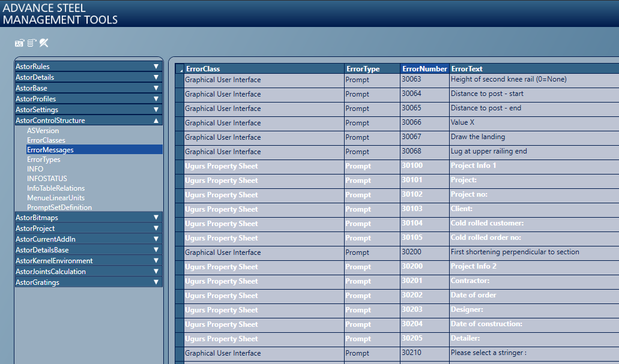This screenshot has width=619, height=364.
Task: Click the ErrorText column header
Action: 465,68
